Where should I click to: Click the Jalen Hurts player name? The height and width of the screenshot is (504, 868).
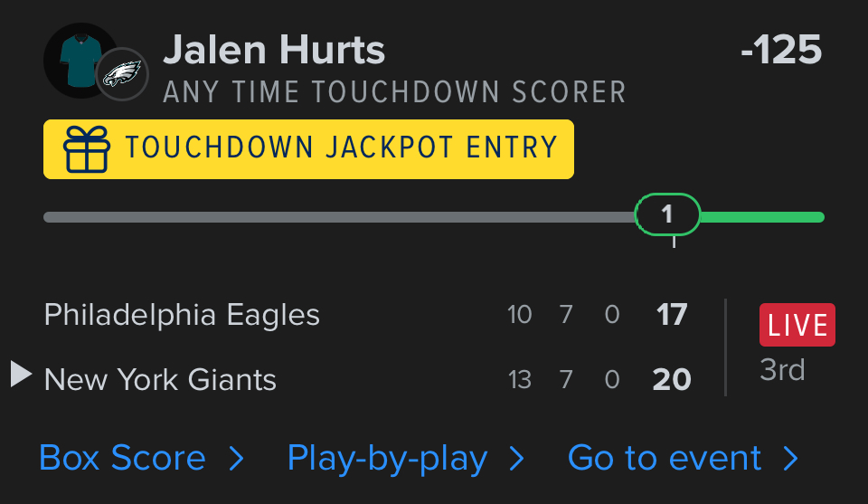(274, 51)
